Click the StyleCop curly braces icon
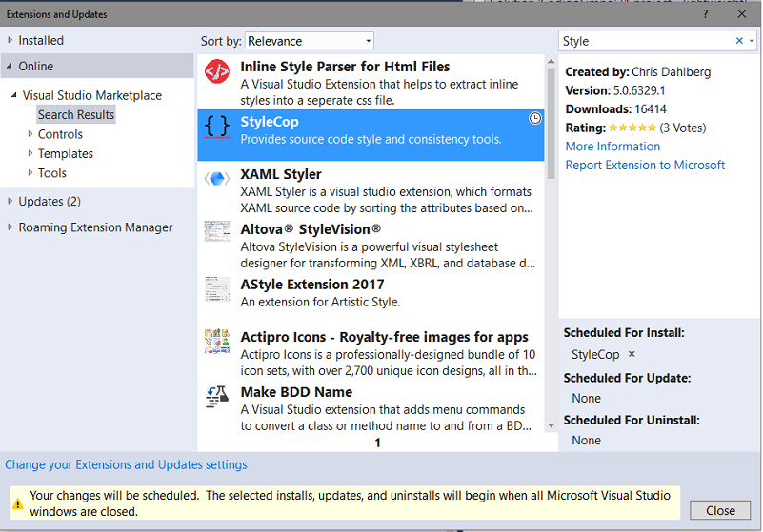This screenshot has width=763, height=532. pos(217,127)
